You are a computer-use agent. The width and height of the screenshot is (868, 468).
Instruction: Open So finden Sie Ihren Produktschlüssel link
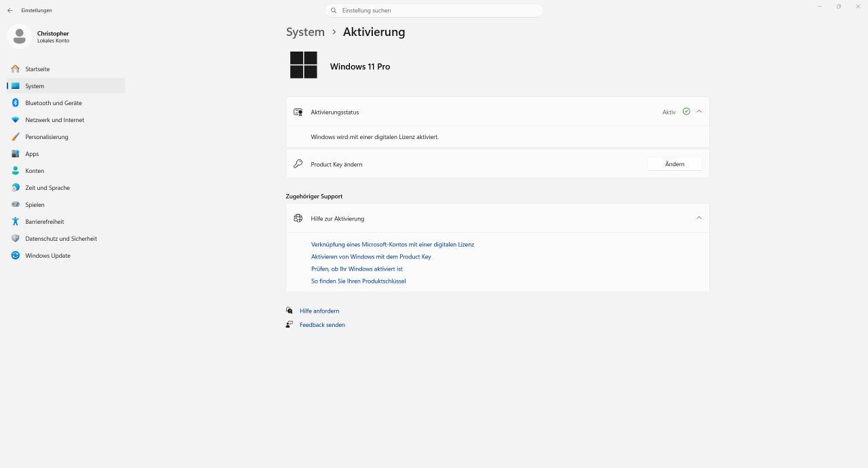pos(358,281)
